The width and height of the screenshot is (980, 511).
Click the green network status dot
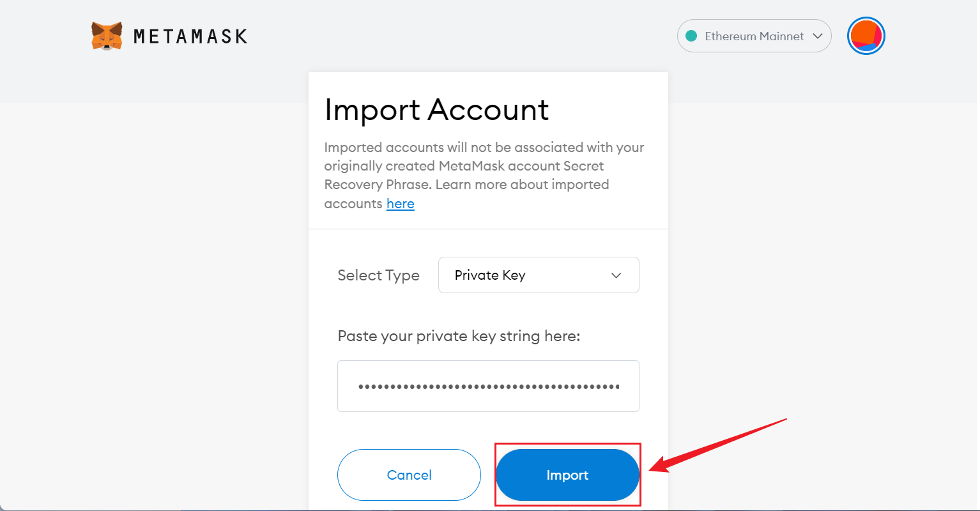pos(691,36)
